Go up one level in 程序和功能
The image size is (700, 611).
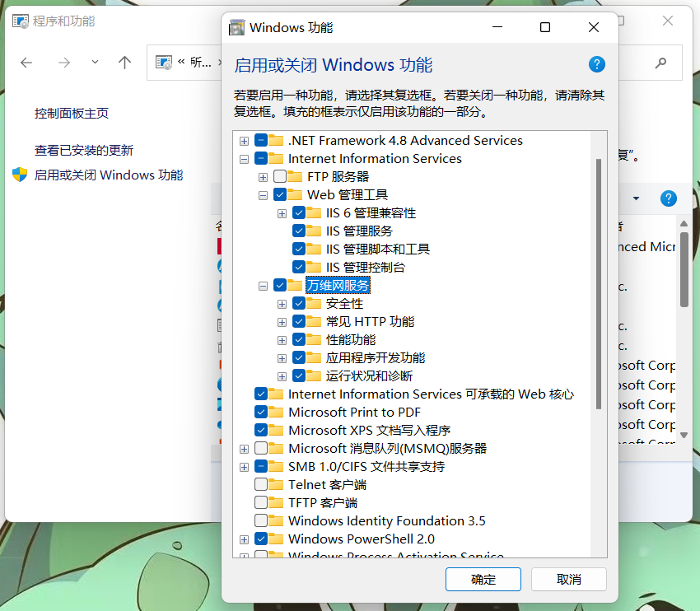(124, 63)
